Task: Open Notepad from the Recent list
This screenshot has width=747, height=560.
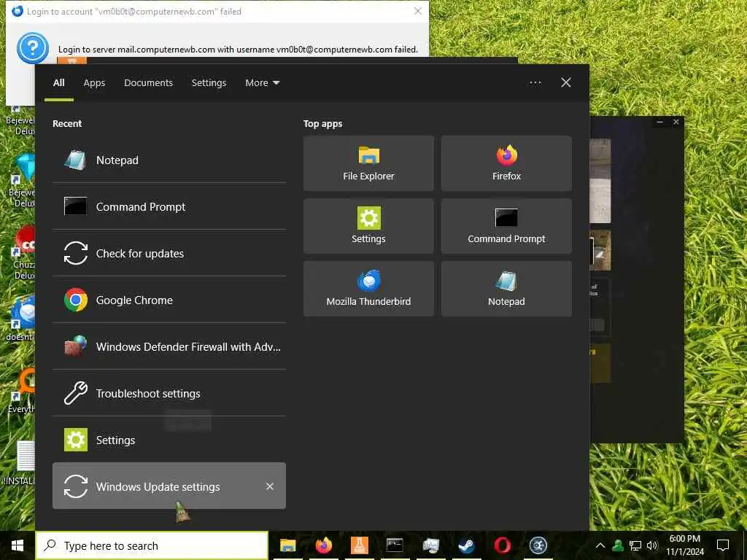Action: pos(169,160)
